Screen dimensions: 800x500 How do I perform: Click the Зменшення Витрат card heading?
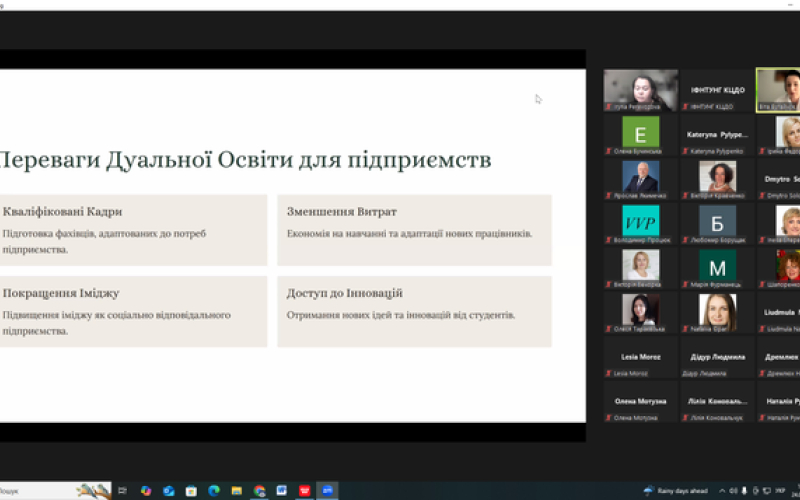click(342, 212)
